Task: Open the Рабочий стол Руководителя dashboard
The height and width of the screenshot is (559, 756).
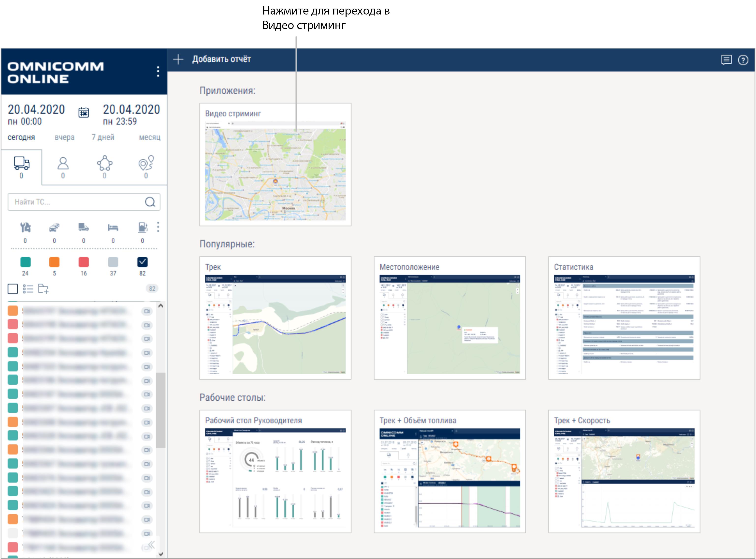Action: 275,471
